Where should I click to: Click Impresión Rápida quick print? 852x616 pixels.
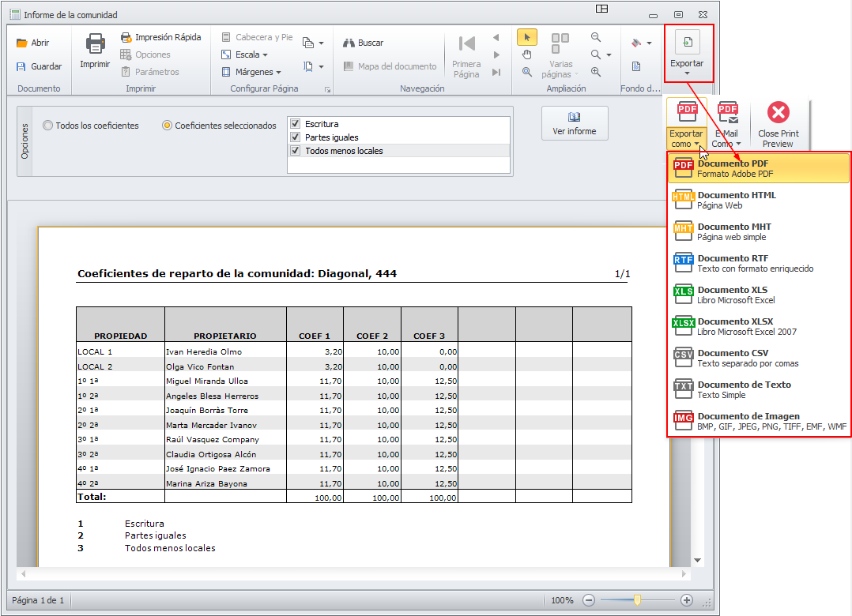tap(160, 37)
